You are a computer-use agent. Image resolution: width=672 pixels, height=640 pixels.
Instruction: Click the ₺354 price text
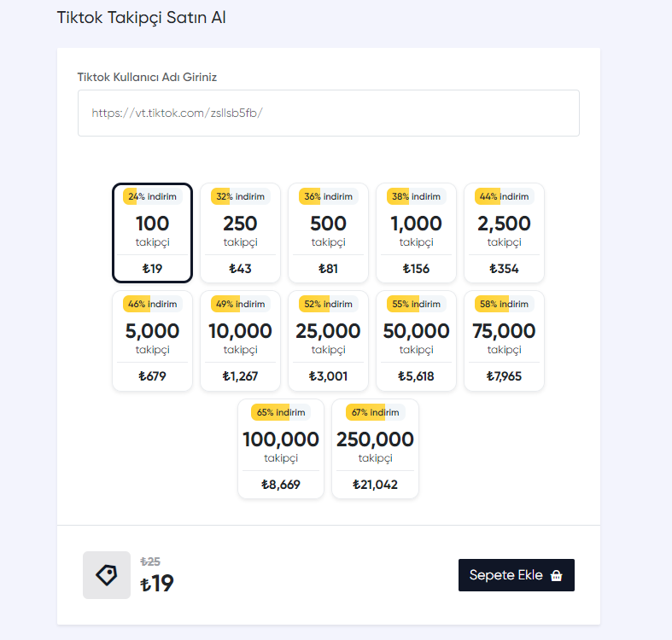click(x=504, y=269)
